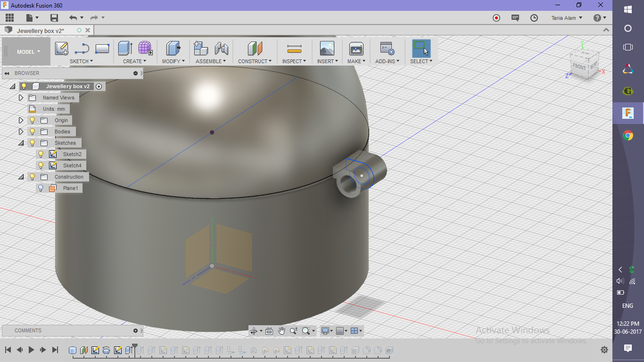
Task: Click the Zoom magnifier tool
Action: coord(294,331)
